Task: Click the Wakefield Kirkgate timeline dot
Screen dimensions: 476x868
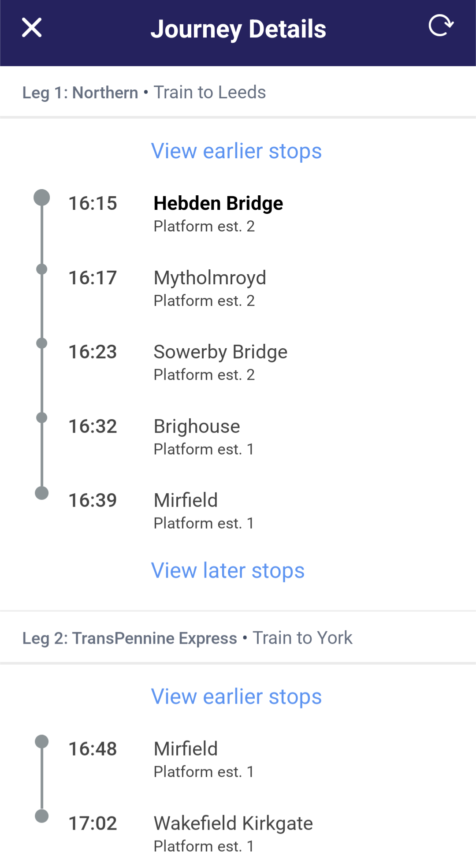Action: tap(42, 816)
